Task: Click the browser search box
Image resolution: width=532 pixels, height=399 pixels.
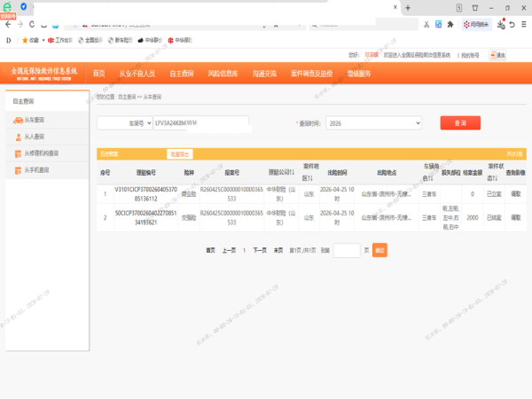Action: pyautogui.click(x=363, y=25)
